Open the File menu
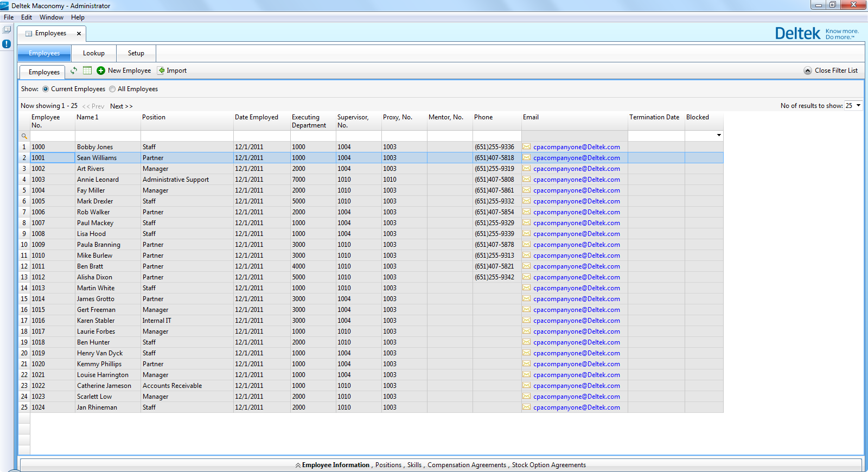 (9, 17)
